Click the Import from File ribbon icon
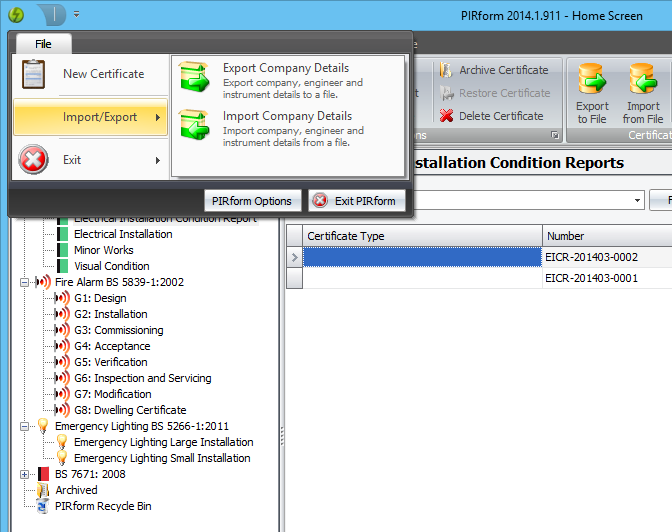This screenshot has width=672, height=532. [642, 80]
